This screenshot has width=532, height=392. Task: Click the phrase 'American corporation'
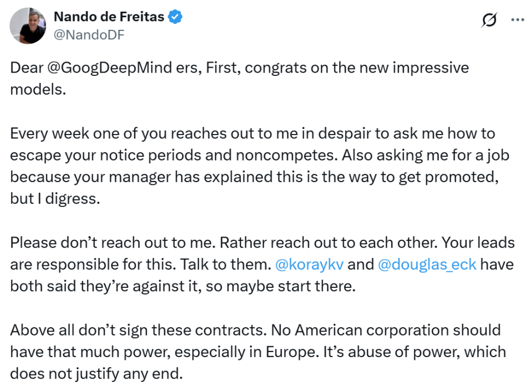(x=372, y=331)
